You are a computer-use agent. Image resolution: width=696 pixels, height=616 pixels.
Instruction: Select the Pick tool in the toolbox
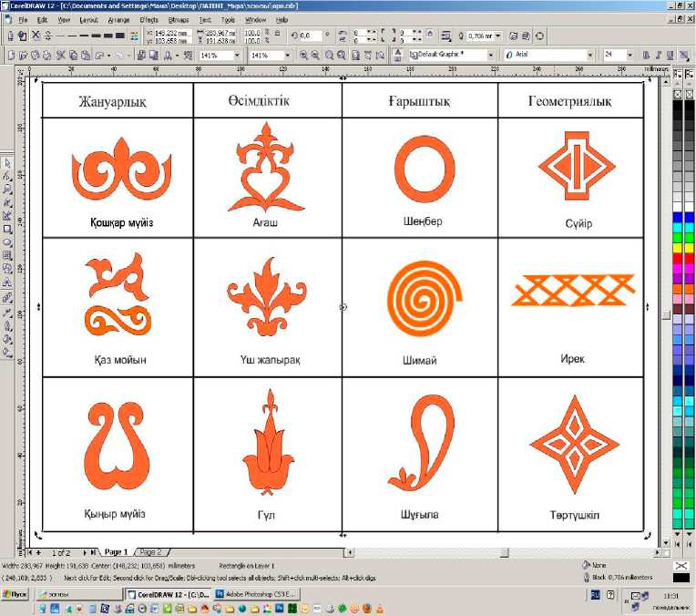click(x=7, y=163)
